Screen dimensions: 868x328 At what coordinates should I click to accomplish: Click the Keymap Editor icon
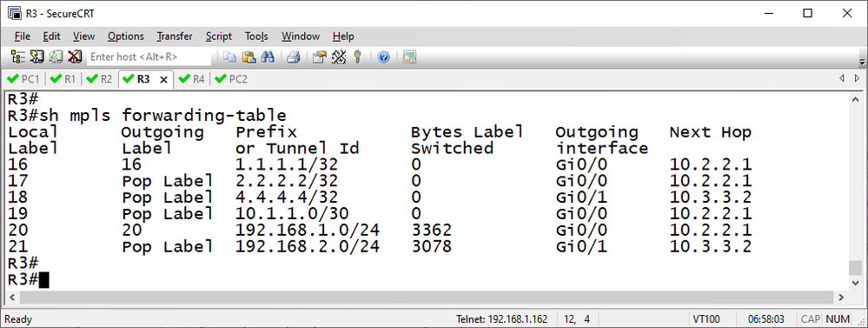(x=338, y=57)
